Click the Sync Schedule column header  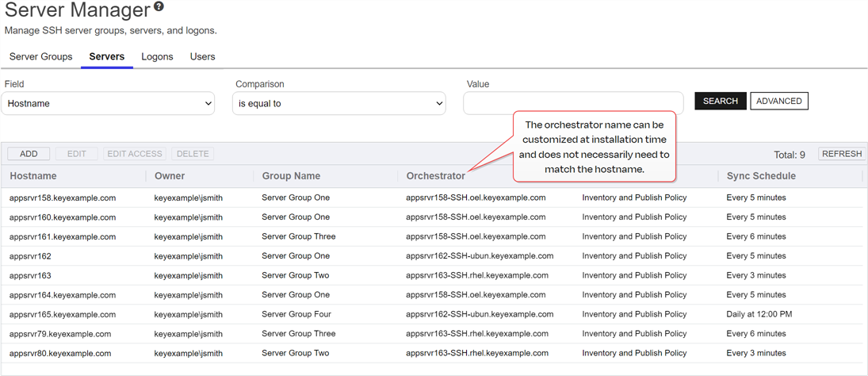760,176
